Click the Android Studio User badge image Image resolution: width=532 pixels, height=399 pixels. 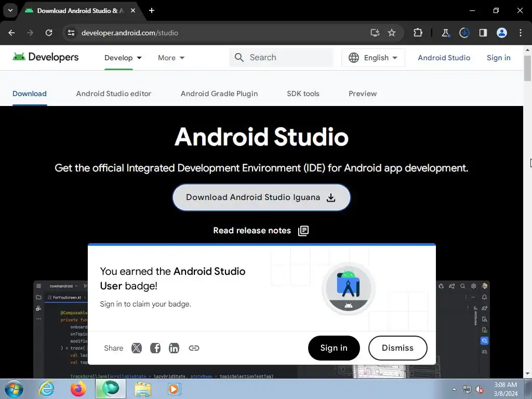(x=348, y=288)
